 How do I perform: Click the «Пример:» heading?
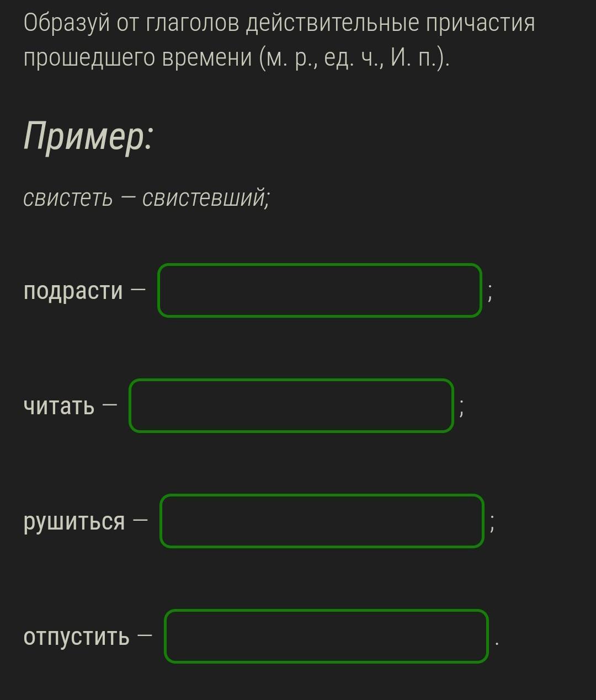point(88,137)
